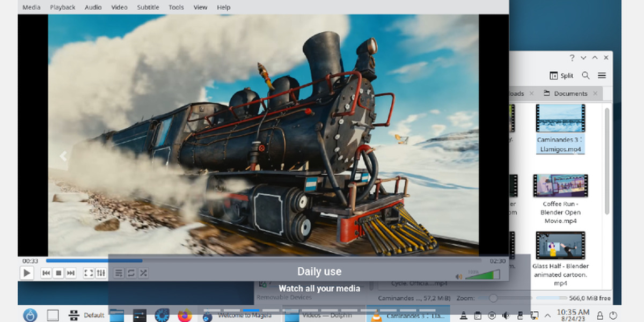Skip to the previous media track
The width and height of the screenshot is (644, 322).
click(46, 273)
